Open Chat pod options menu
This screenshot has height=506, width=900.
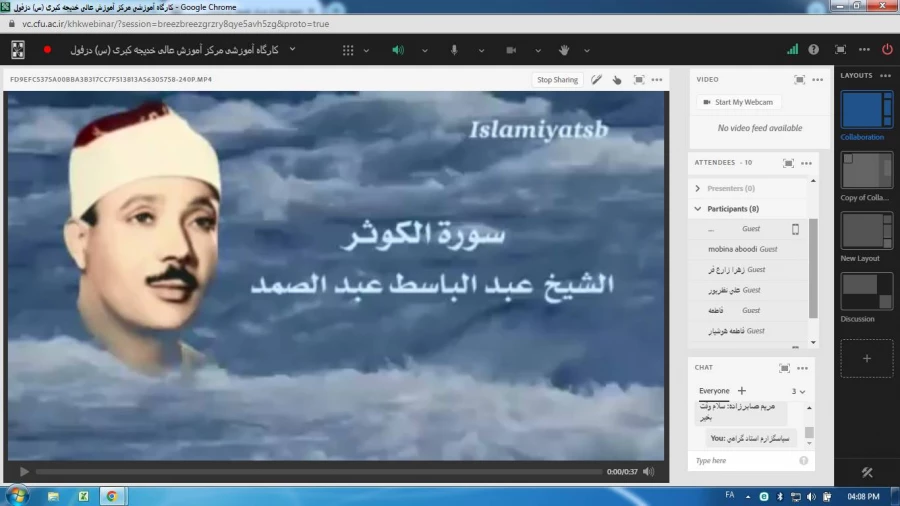tap(802, 368)
